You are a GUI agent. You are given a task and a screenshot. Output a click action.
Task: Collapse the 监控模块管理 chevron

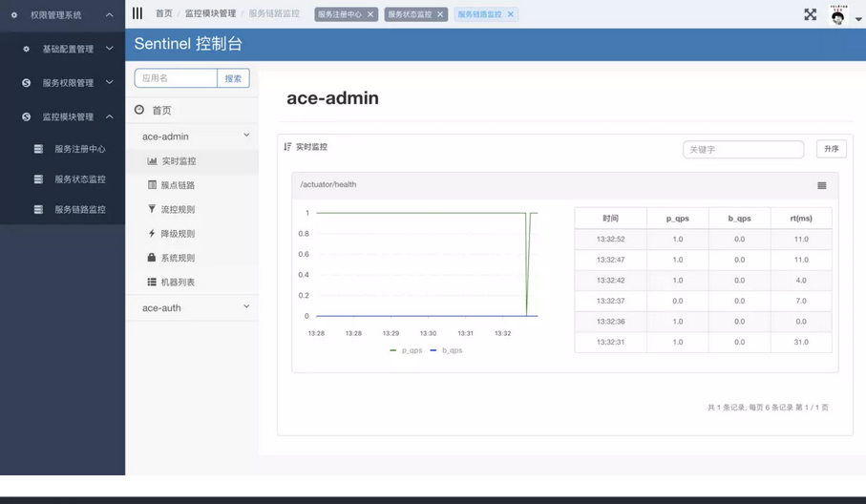[110, 116]
